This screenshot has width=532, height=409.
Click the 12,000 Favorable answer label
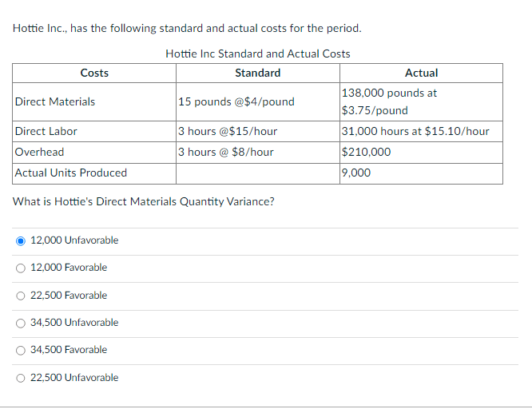click(x=69, y=268)
